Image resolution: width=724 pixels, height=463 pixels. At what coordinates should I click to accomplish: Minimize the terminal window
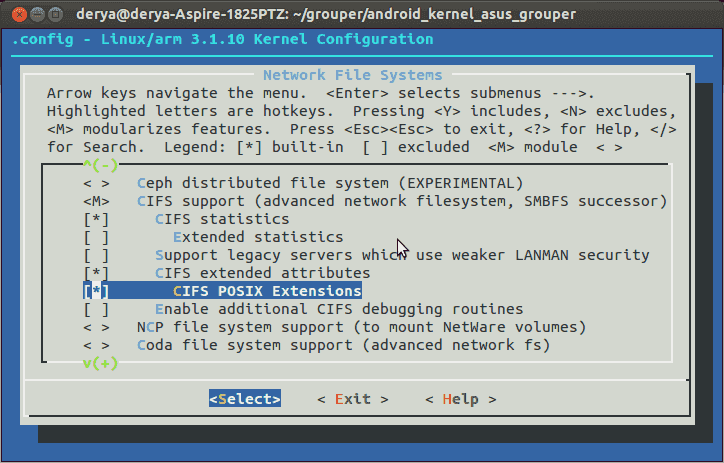pos(37,14)
